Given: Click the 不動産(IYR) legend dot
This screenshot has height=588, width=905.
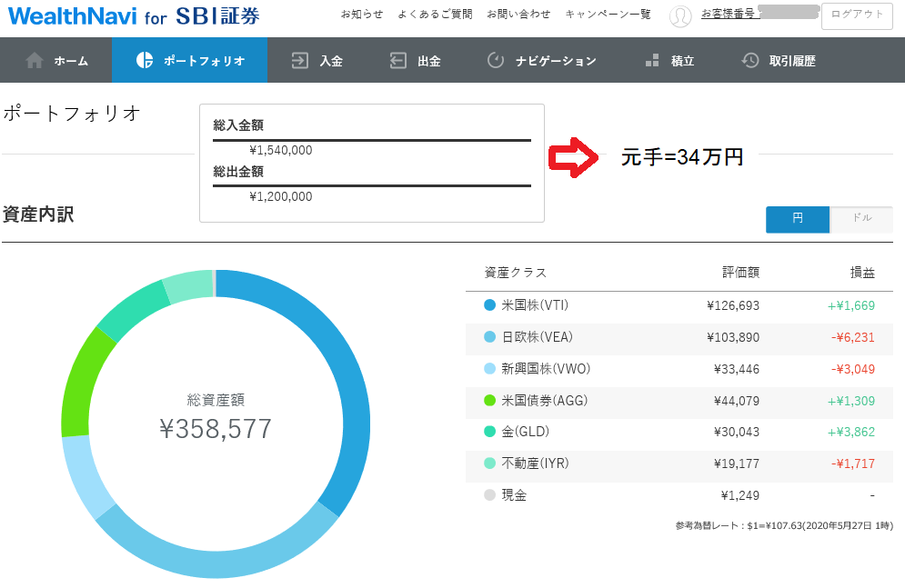Looking at the screenshot, I should tap(489, 463).
